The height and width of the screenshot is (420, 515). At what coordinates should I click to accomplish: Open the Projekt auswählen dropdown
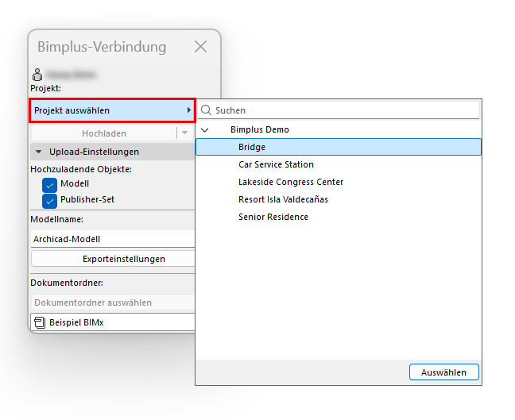(x=112, y=110)
